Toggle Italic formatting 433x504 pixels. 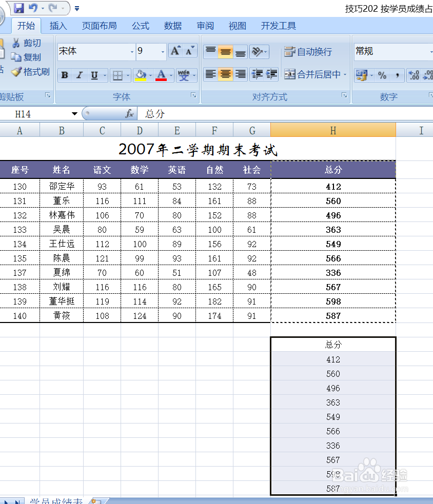click(80, 75)
